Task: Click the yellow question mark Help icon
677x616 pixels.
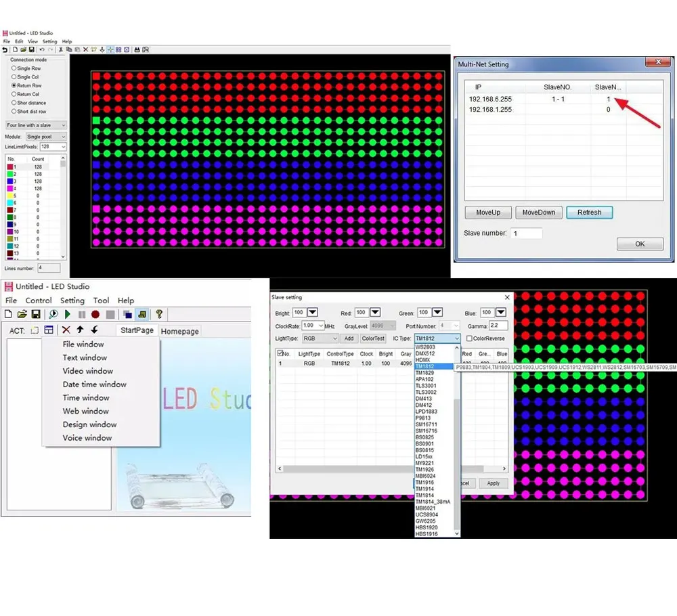Action: click(159, 314)
